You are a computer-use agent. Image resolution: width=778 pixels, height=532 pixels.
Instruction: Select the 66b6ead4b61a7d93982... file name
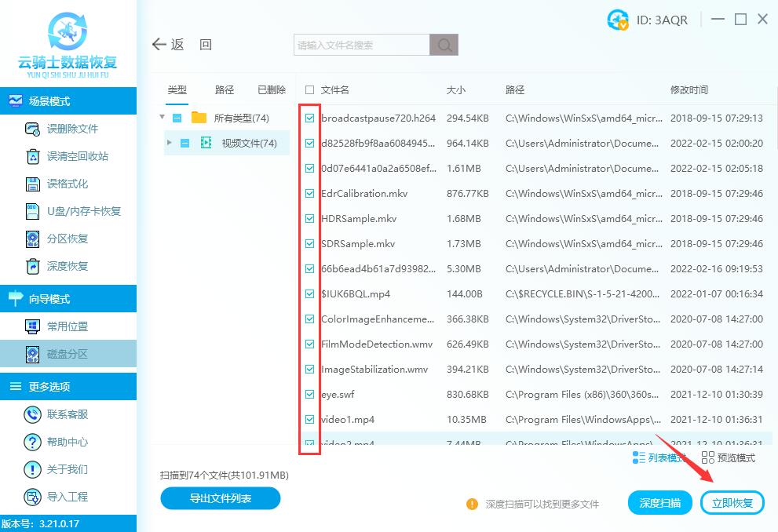[378, 268]
